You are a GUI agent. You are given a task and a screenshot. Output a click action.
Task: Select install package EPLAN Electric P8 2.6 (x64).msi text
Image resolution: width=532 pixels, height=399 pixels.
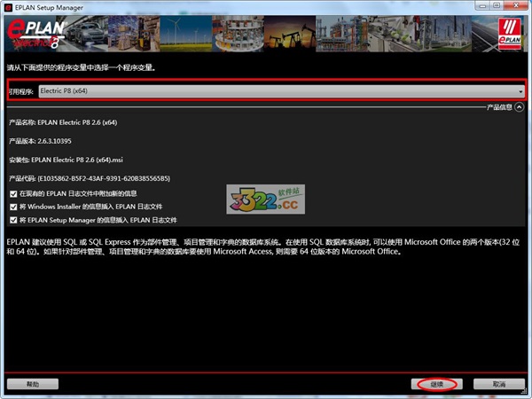(77, 160)
